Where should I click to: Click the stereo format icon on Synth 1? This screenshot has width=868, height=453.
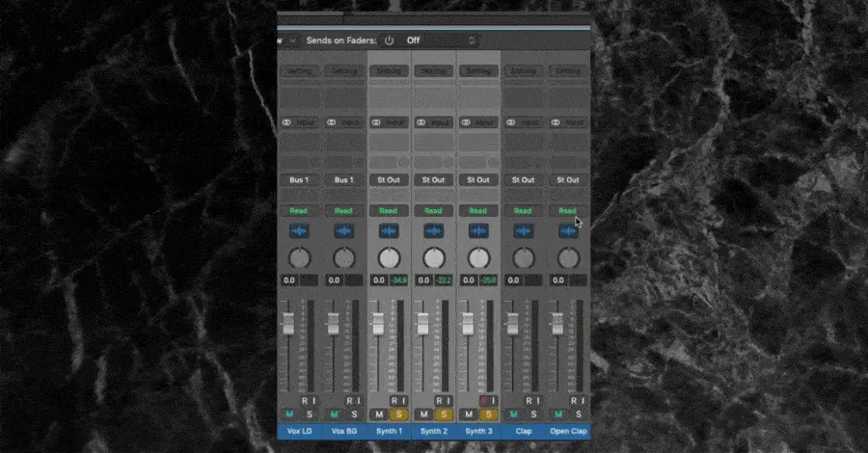(376, 122)
